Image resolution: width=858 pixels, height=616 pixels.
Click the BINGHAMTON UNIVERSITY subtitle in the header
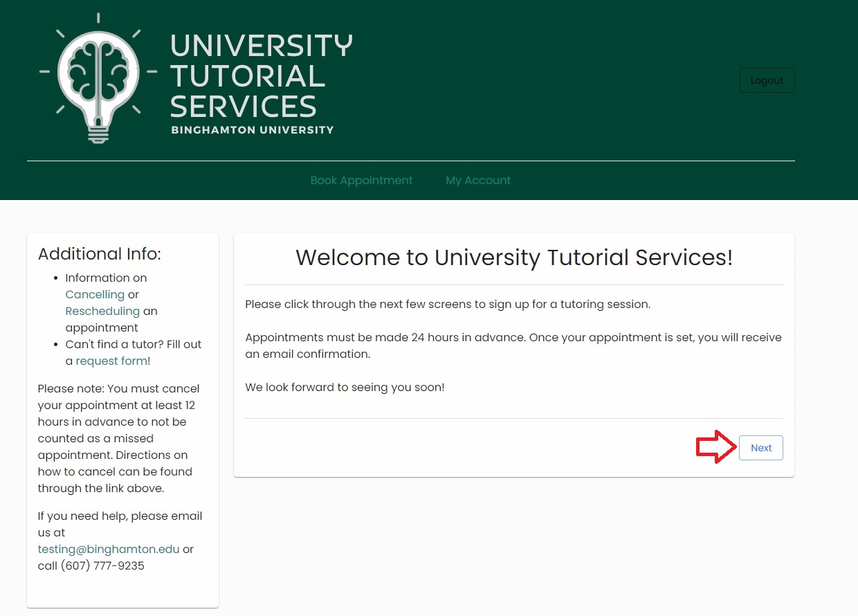click(252, 129)
